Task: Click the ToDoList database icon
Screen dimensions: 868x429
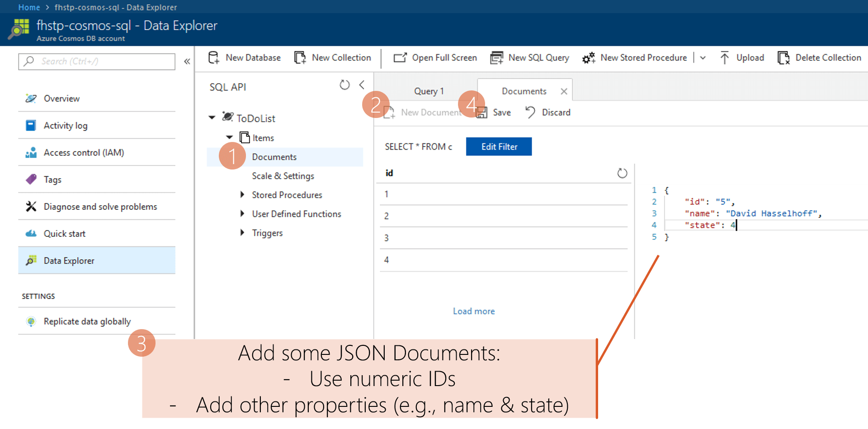Action: (228, 117)
